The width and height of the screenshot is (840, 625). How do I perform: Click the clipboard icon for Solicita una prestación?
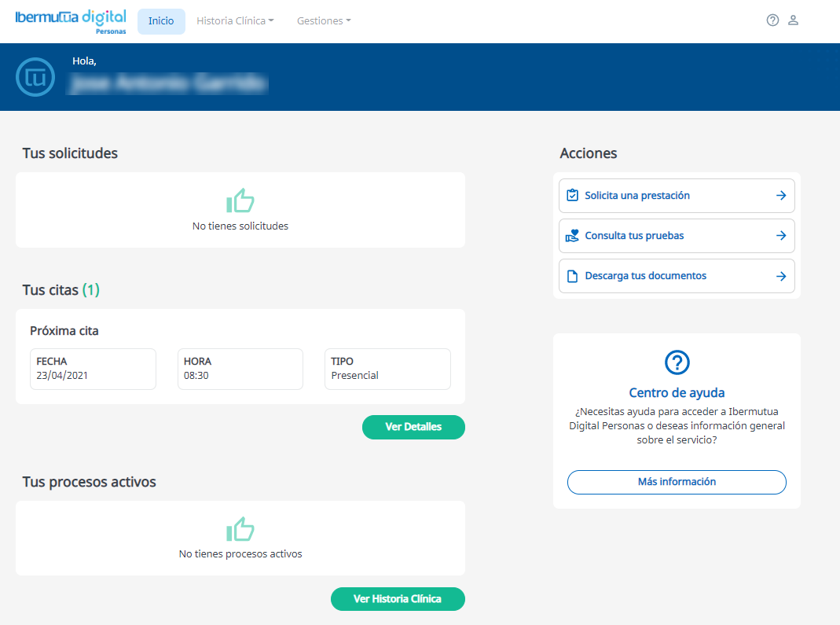(572, 196)
